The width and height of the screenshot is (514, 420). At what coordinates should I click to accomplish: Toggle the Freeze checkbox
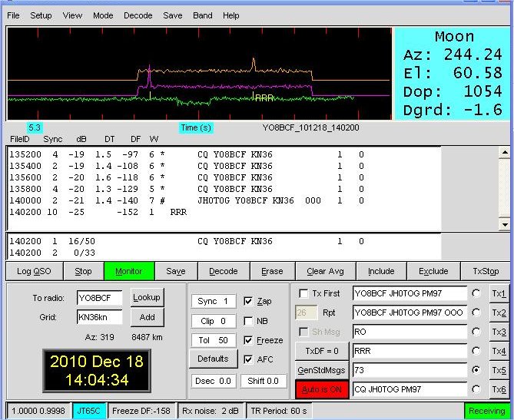click(x=248, y=340)
